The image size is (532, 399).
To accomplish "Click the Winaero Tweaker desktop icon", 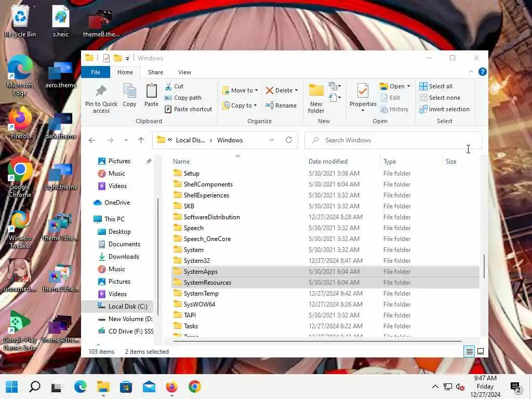I will [x=20, y=229].
